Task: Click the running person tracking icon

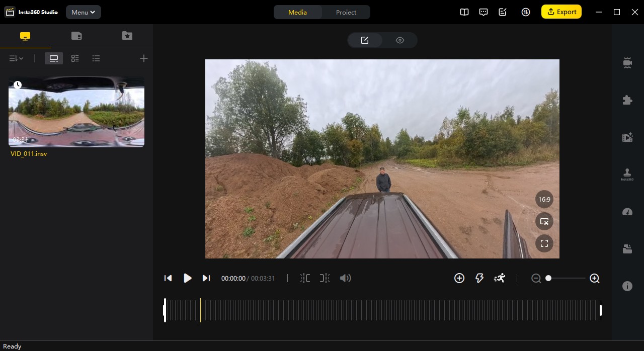Action: [499, 278]
